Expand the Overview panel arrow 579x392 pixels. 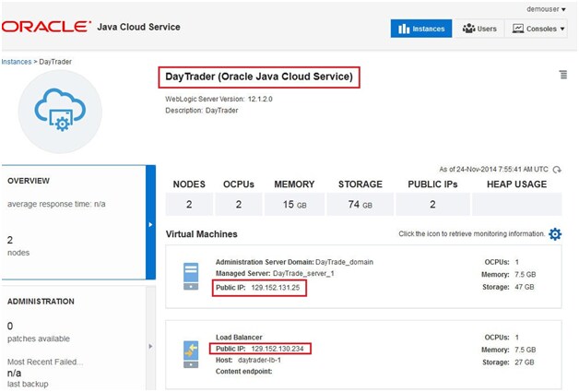click(x=150, y=223)
